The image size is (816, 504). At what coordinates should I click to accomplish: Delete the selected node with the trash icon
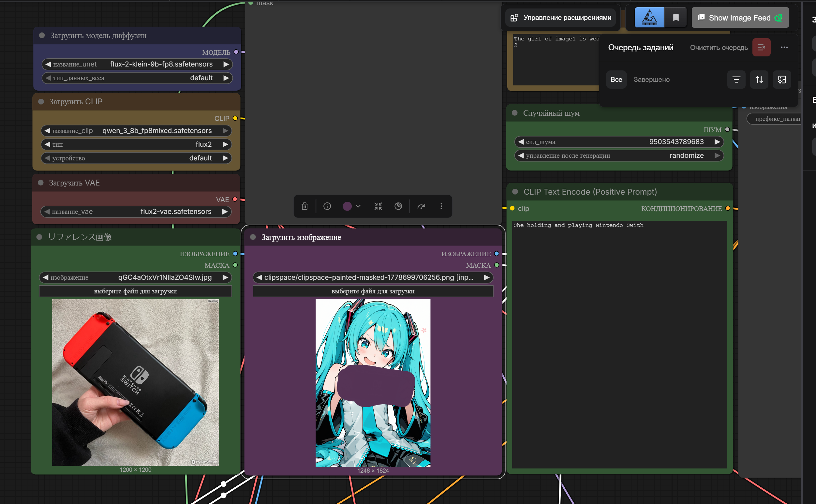click(x=305, y=206)
